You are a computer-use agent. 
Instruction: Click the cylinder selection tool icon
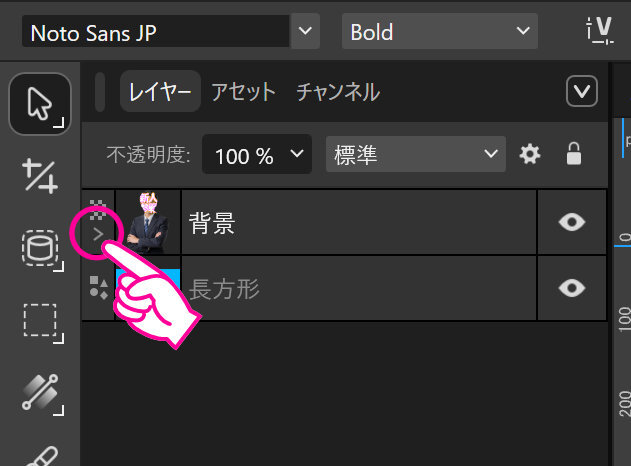[39, 248]
